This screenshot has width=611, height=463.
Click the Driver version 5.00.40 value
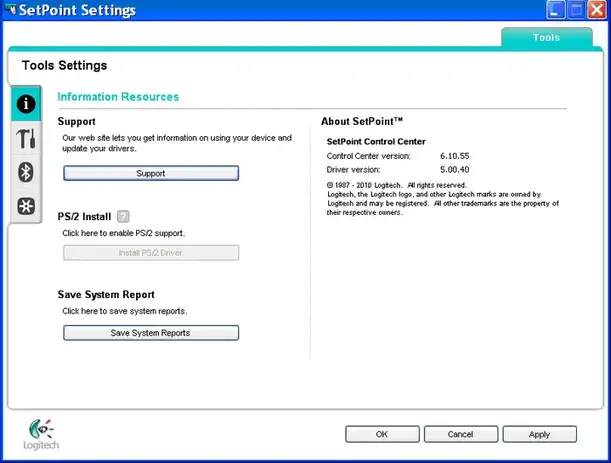454,170
